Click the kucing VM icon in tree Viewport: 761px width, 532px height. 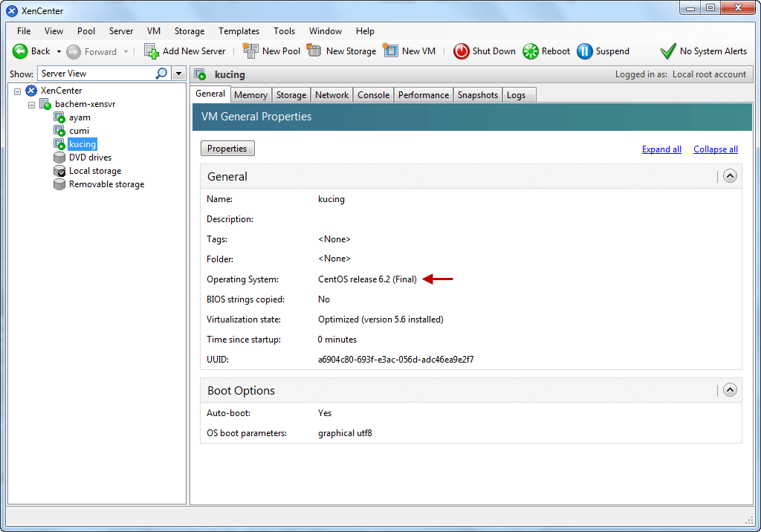point(59,144)
